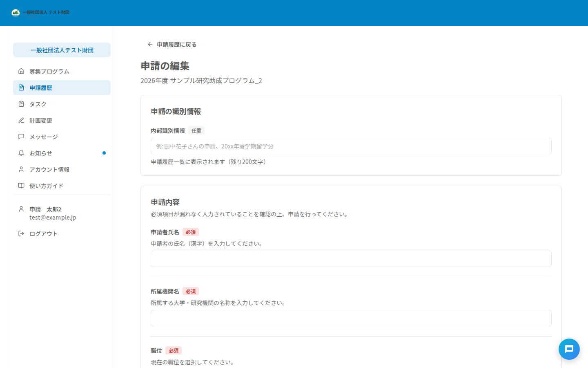
Task: Select the 計画変更 menu item
Action: click(62, 120)
